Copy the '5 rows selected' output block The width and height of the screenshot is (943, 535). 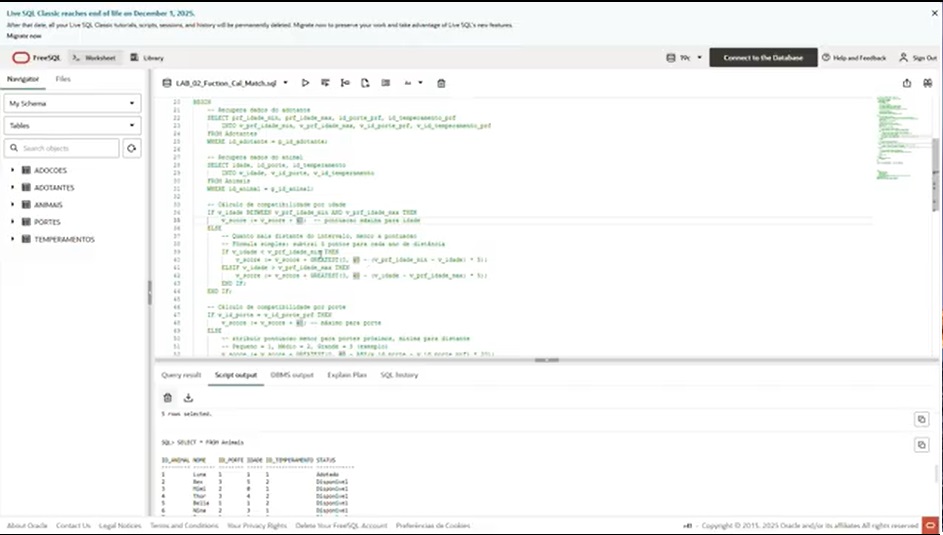920,419
